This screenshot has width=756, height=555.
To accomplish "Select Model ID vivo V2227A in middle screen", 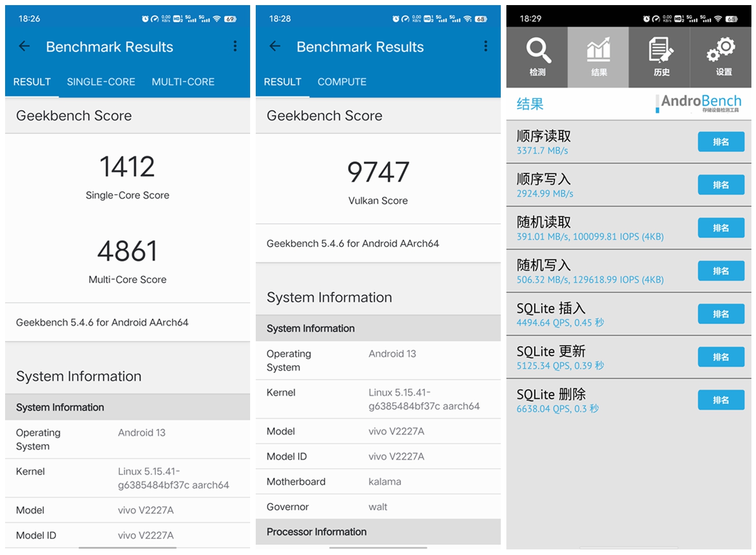I will tap(396, 456).
